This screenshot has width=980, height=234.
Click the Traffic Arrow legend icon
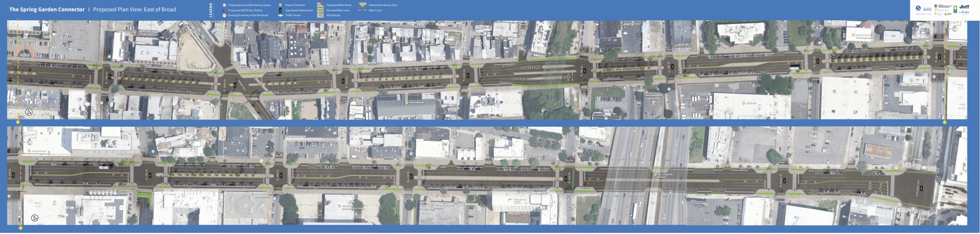280,15
